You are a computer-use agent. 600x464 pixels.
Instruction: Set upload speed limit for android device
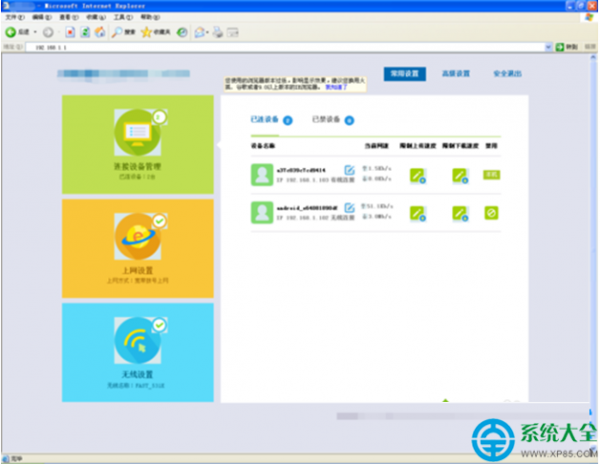417,213
